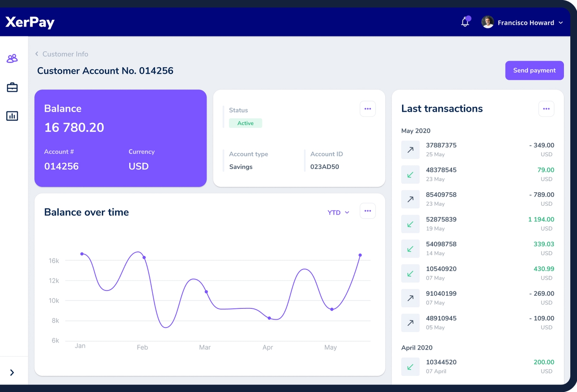Click the May data point on chart
577x392 pixels.
pos(332,309)
